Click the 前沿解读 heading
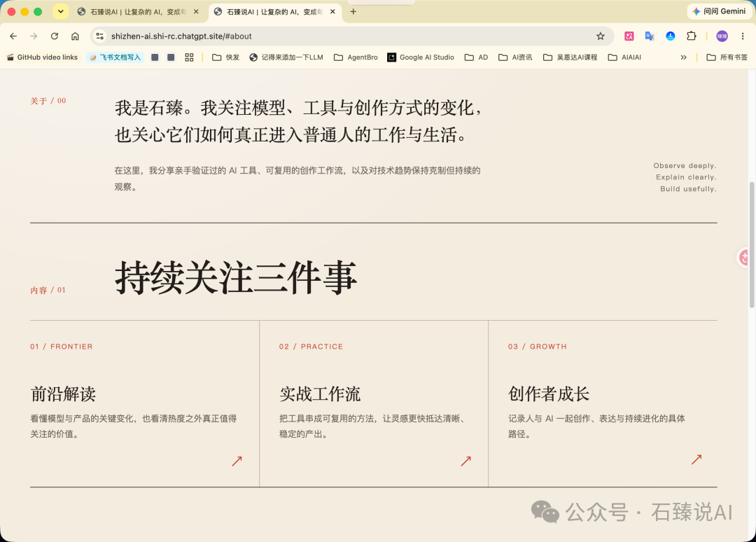The width and height of the screenshot is (756, 542). 63,394
